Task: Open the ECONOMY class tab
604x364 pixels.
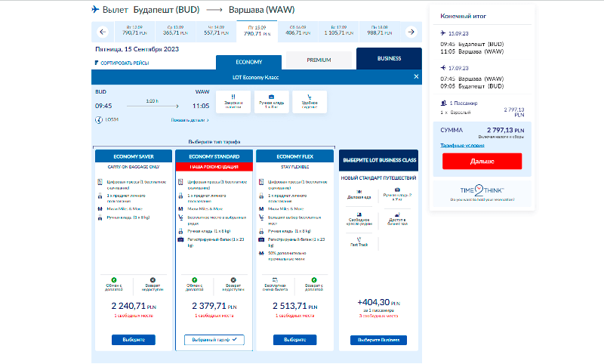Action: pyautogui.click(x=249, y=62)
